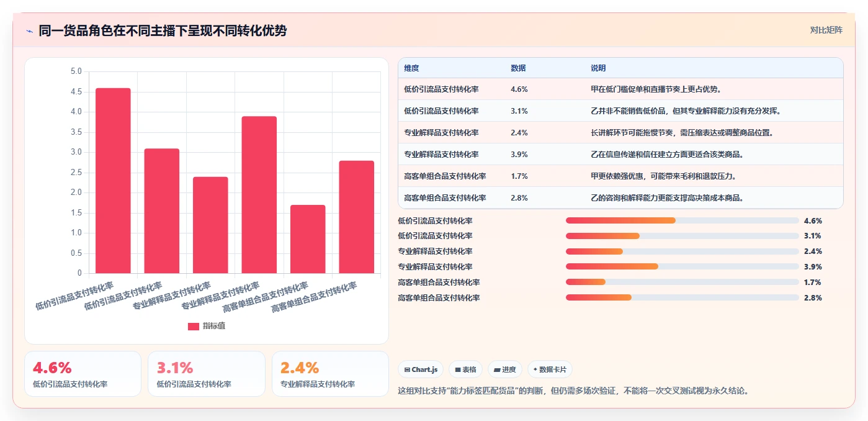Viewport: 868px width, 421px height.
Task: Open the 4.6% summary card
Action: tap(83, 374)
